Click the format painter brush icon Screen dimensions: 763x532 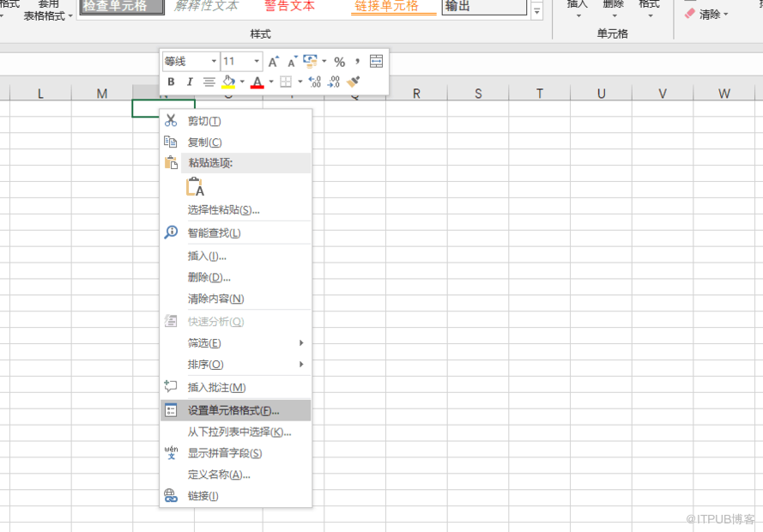pyautogui.click(x=354, y=82)
